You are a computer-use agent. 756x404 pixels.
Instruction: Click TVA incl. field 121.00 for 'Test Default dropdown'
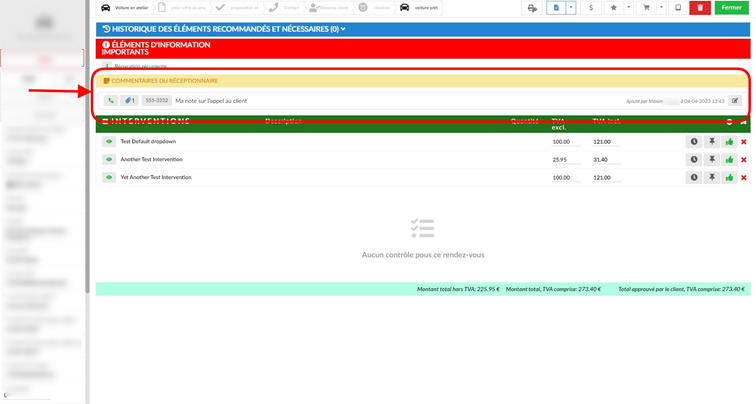pos(607,142)
